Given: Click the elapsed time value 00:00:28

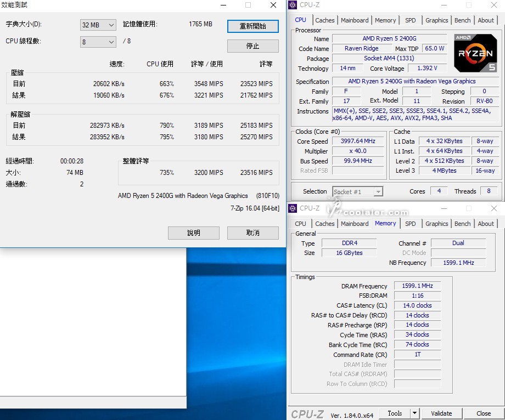Looking at the screenshot, I should pyautogui.click(x=72, y=161).
